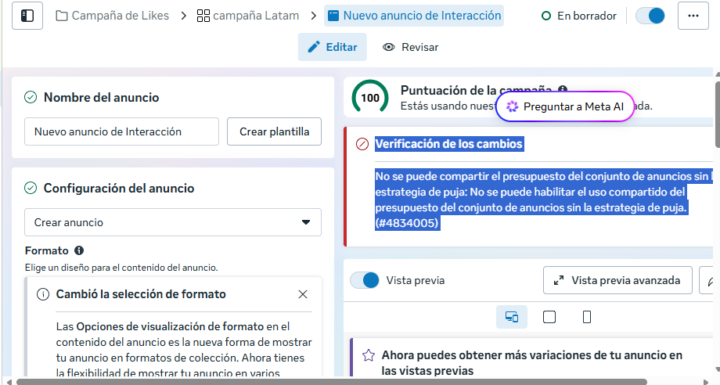Viewport: 720px width, 385px height.
Task: Click the green check next to Nombre del anuncio
Action: (30, 97)
